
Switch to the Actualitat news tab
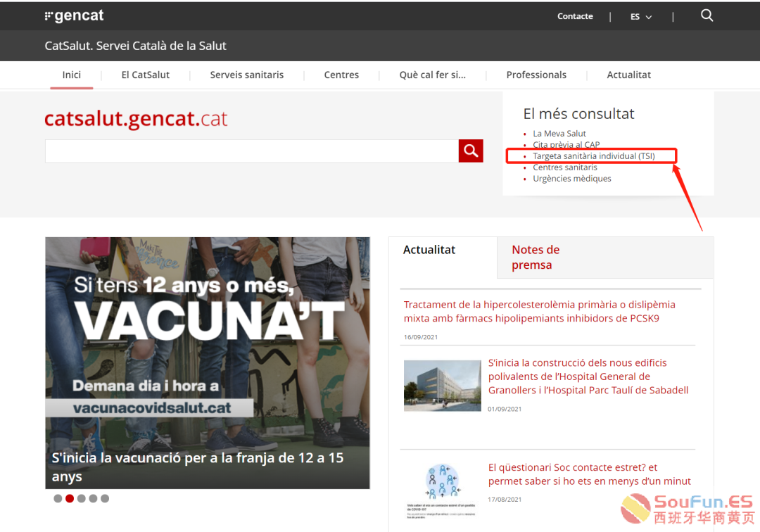(429, 250)
